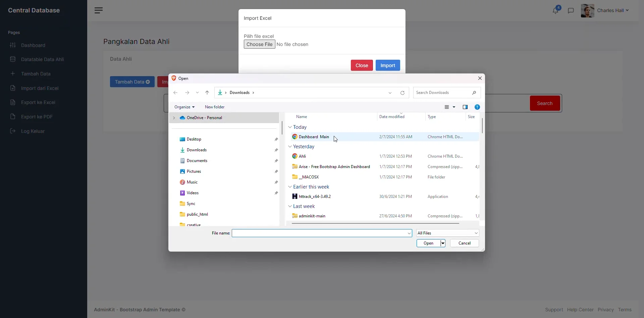Unpin Desktop from Quick access

point(276,139)
